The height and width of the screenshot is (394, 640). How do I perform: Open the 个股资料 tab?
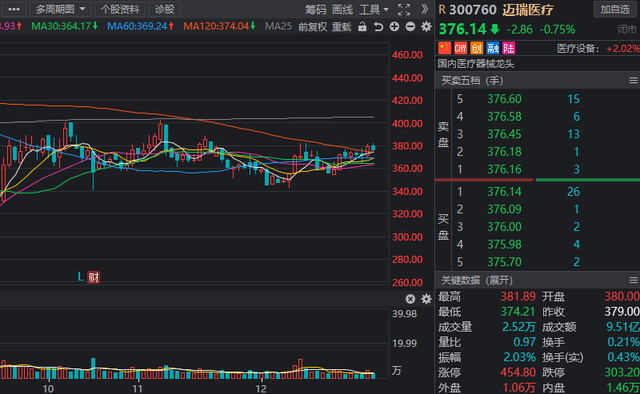click(x=120, y=9)
